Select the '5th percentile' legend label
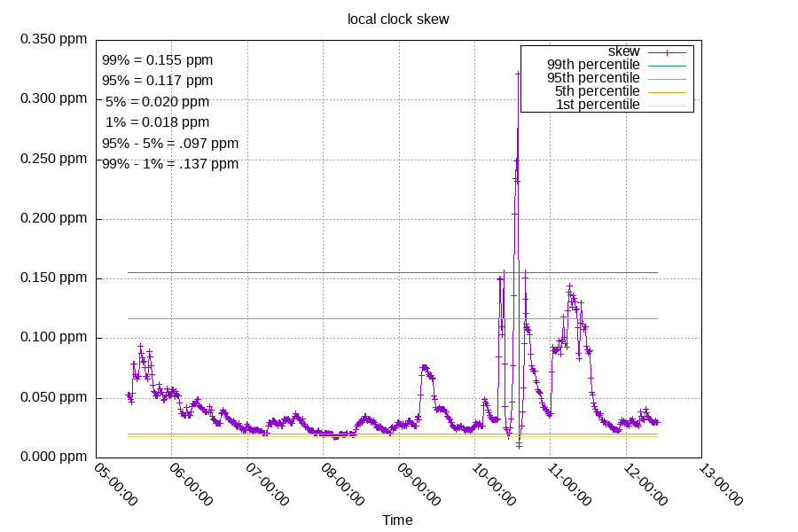This screenshot has height=532, width=798. click(x=597, y=91)
